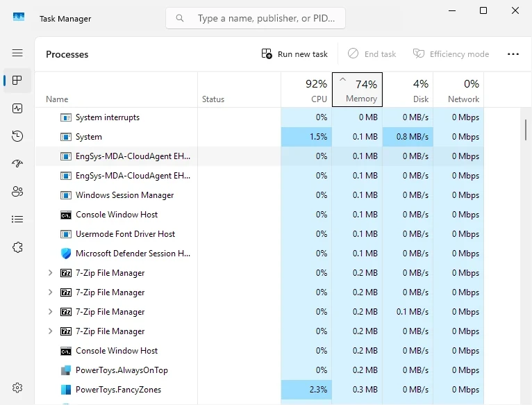Select the System process row
The height and width of the screenshot is (405, 532).
tap(260, 137)
